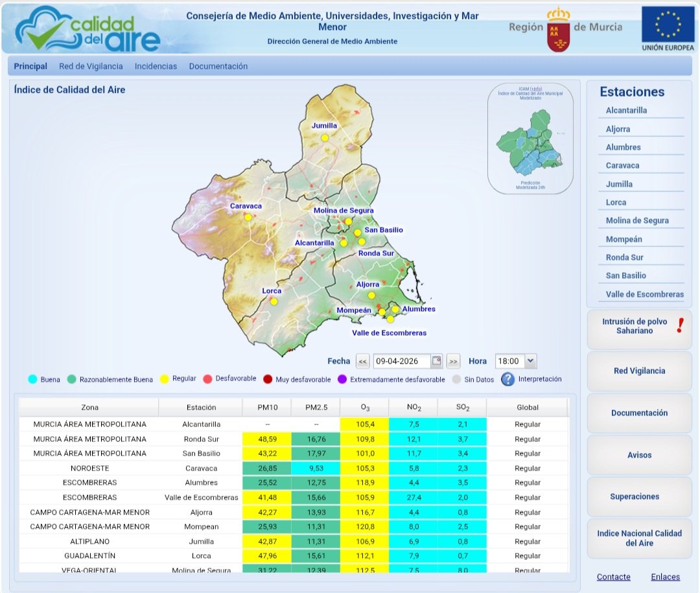Select Jumilla in the Estaciones list
700x593 pixels.
tap(619, 184)
